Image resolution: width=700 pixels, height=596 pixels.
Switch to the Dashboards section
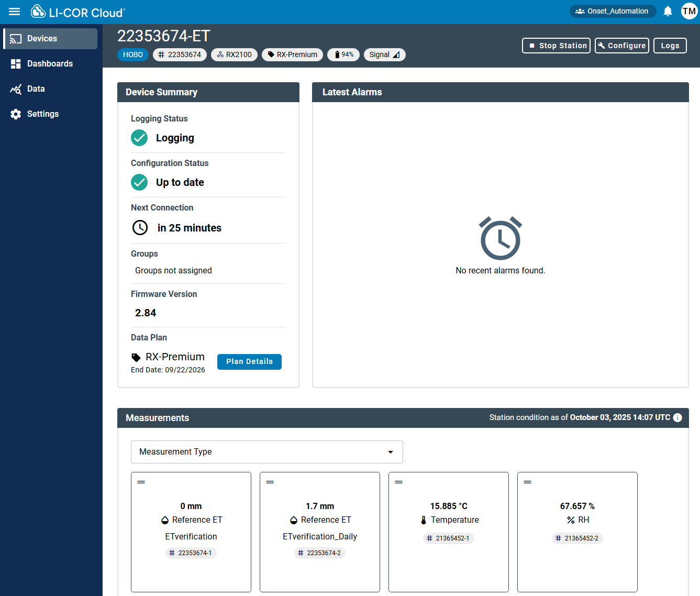(50, 63)
